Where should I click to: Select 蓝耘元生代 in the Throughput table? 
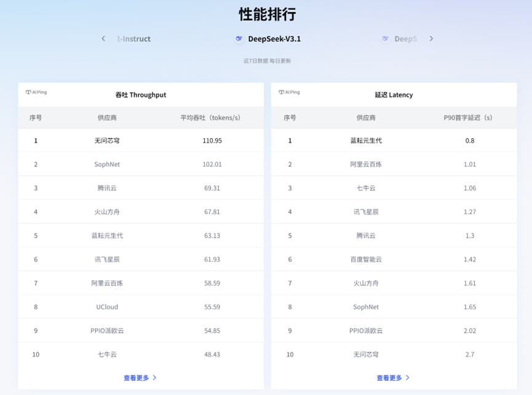[x=107, y=235]
